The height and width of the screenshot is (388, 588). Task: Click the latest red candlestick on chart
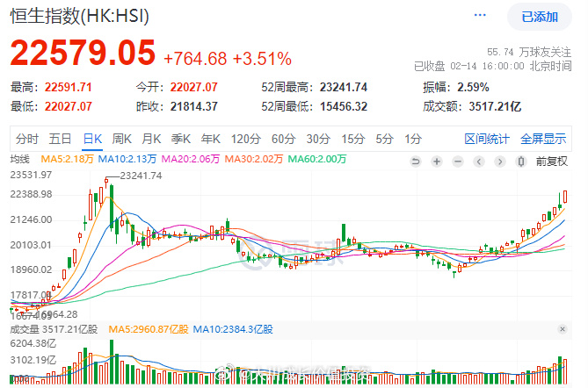click(x=565, y=197)
